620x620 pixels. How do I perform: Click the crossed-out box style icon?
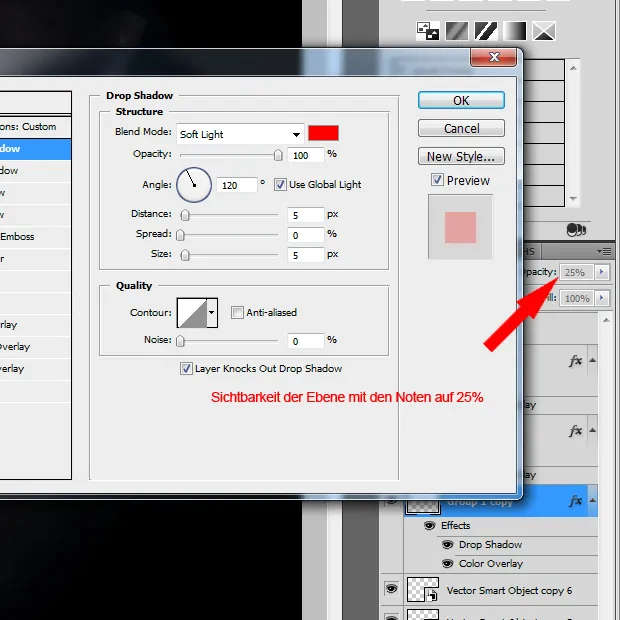tap(543, 31)
